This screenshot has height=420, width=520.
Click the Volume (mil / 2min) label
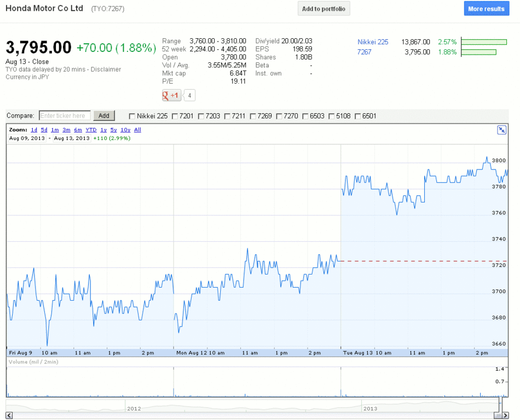[x=33, y=361]
